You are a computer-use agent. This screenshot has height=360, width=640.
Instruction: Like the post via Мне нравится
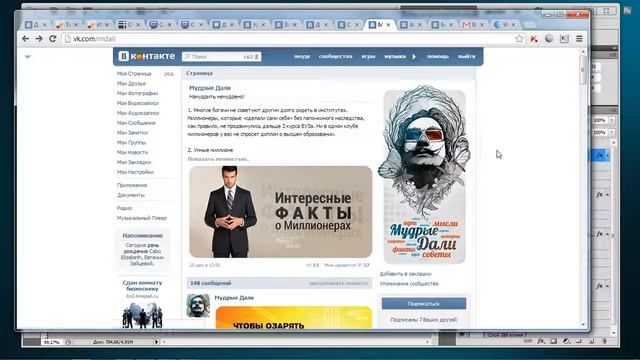(x=347, y=265)
